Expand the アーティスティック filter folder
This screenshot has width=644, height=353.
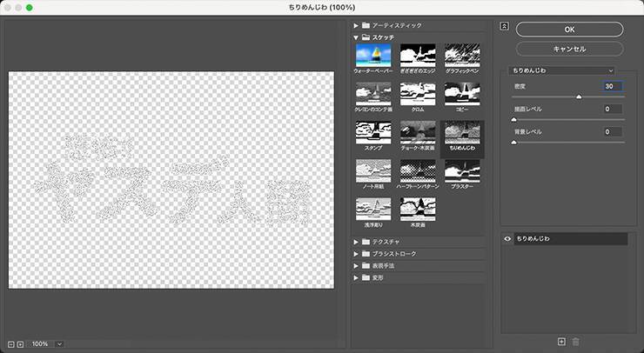[356, 25]
